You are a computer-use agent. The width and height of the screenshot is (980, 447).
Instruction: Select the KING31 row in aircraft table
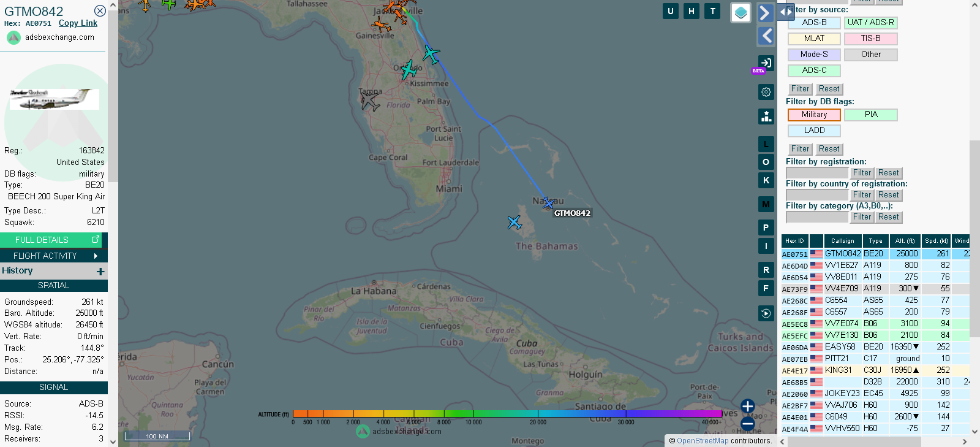875,370
